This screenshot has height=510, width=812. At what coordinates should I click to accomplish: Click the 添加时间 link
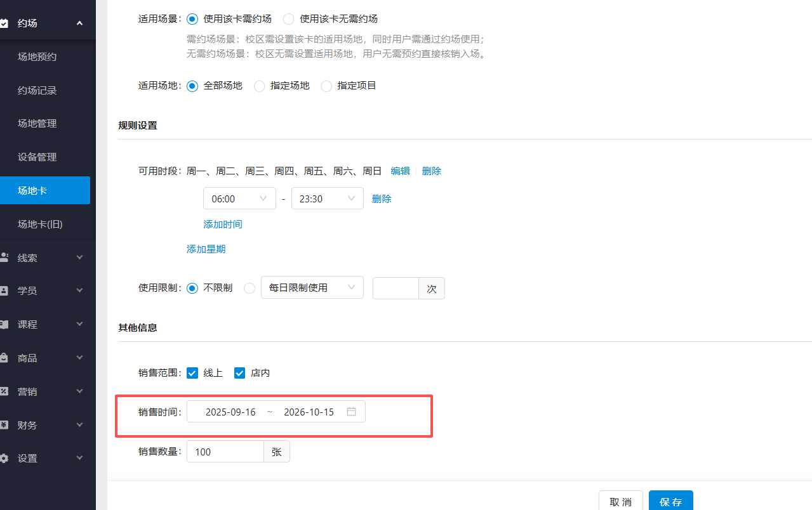pos(222,224)
